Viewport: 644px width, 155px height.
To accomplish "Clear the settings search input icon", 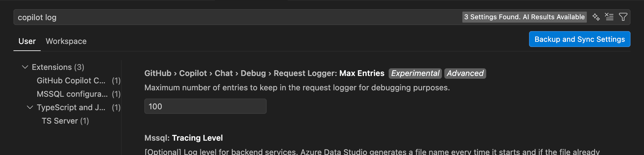I will pos(609,17).
